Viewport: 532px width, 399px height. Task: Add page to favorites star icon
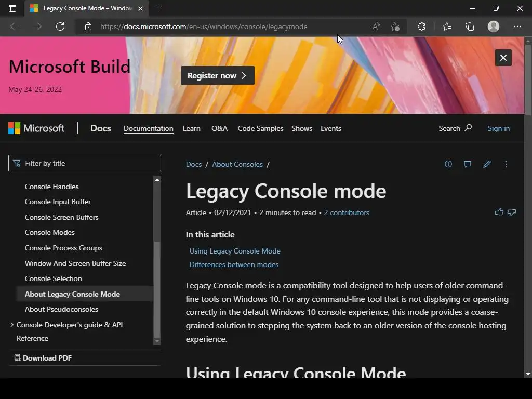click(x=395, y=26)
